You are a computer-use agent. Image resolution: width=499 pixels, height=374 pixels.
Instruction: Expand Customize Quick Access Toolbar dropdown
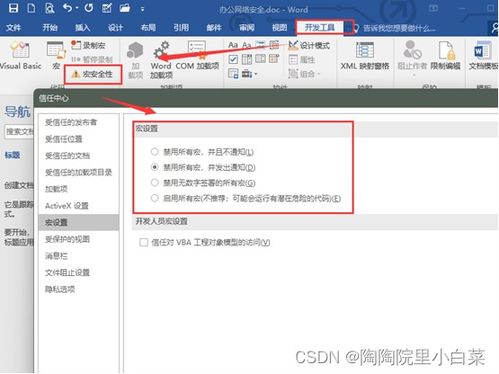[x=142, y=9]
